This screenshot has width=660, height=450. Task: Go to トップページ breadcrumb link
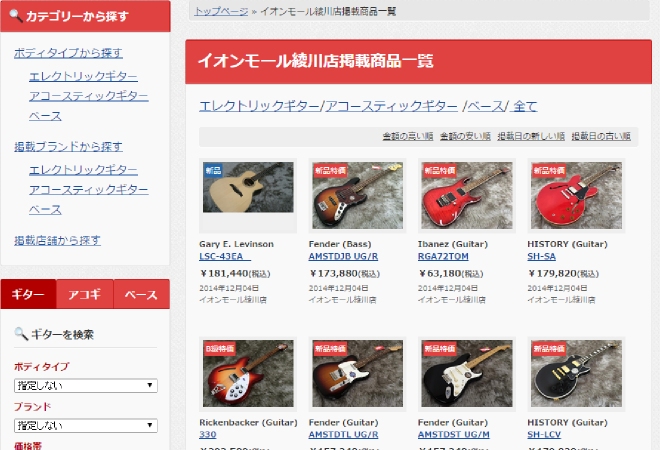tap(221, 11)
